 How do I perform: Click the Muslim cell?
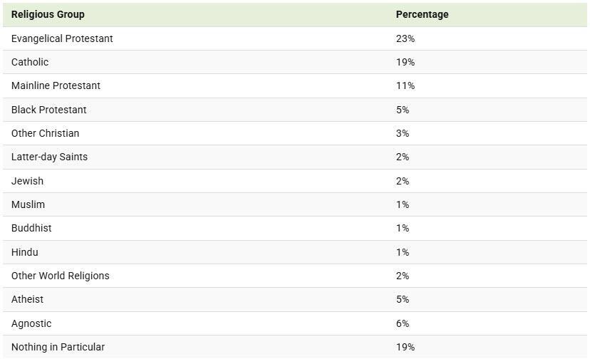28,204
